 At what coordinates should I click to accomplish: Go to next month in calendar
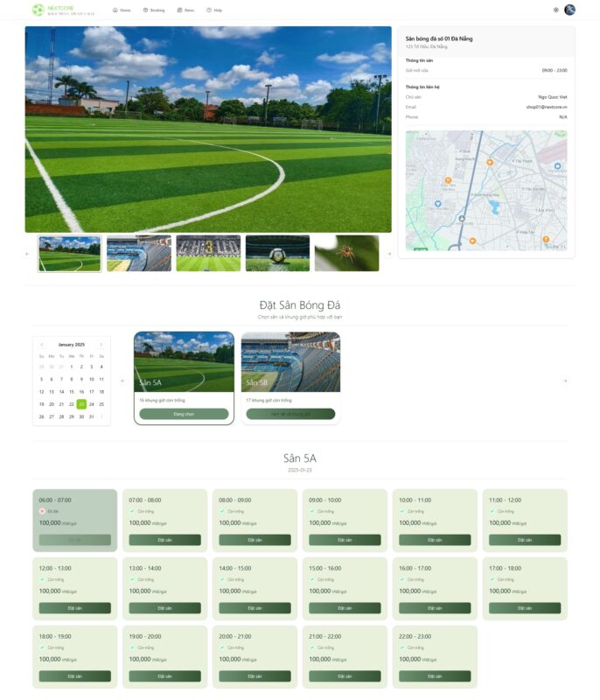(101, 345)
